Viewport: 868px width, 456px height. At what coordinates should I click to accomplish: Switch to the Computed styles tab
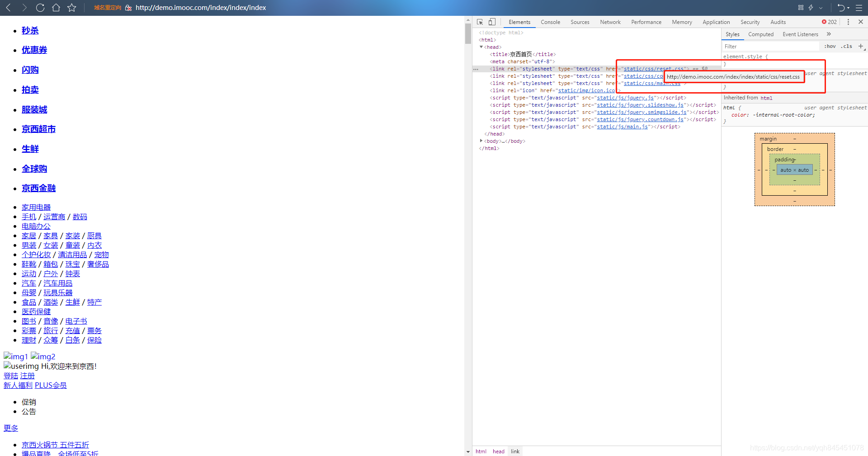tap(761, 34)
